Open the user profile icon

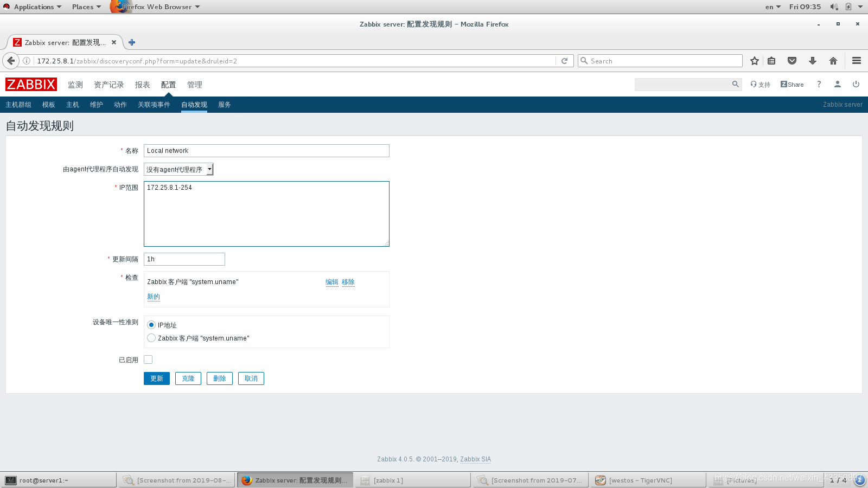click(838, 84)
